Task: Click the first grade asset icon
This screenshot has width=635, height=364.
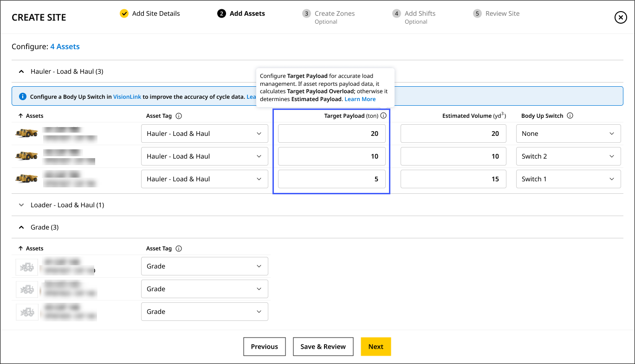Action: click(x=26, y=266)
